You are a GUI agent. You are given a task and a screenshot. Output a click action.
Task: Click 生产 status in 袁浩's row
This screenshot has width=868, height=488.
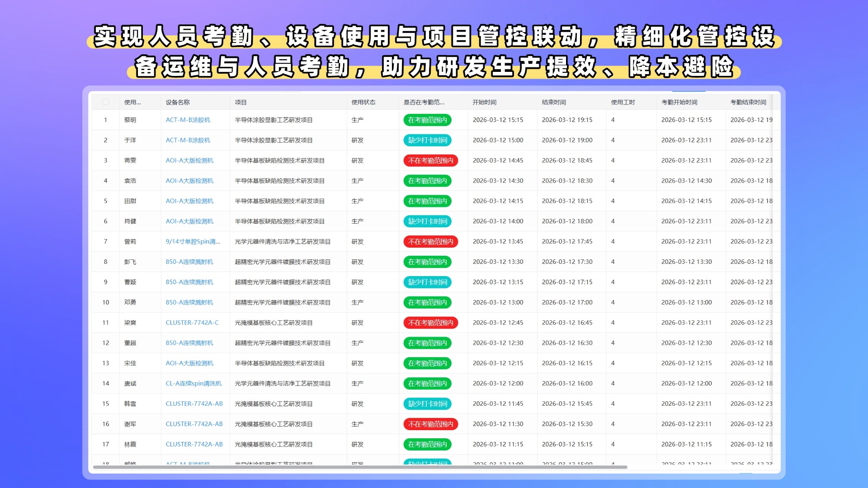(358, 181)
